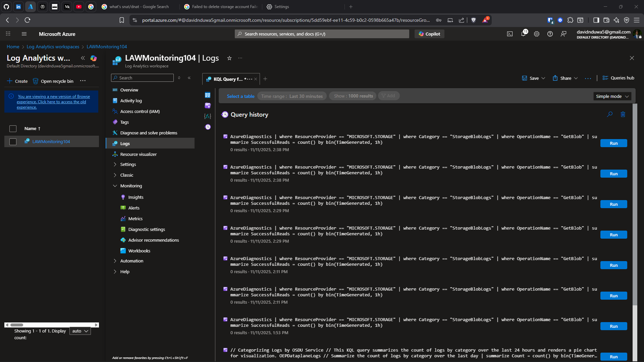Open the LinkedIn pinned browser tab
This screenshot has height=362, width=644.
18,7
